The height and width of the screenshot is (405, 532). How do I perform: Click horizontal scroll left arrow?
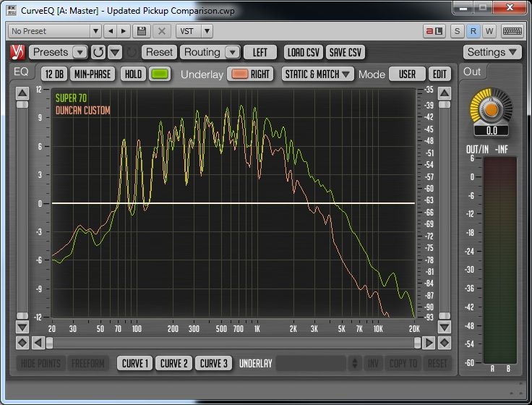[38, 343]
